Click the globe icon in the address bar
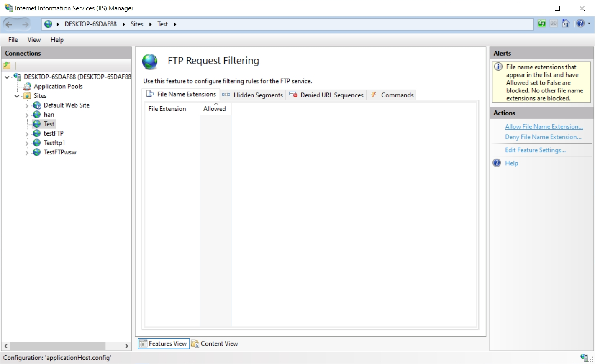This screenshot has width=595, height=364. coord(49,24)
